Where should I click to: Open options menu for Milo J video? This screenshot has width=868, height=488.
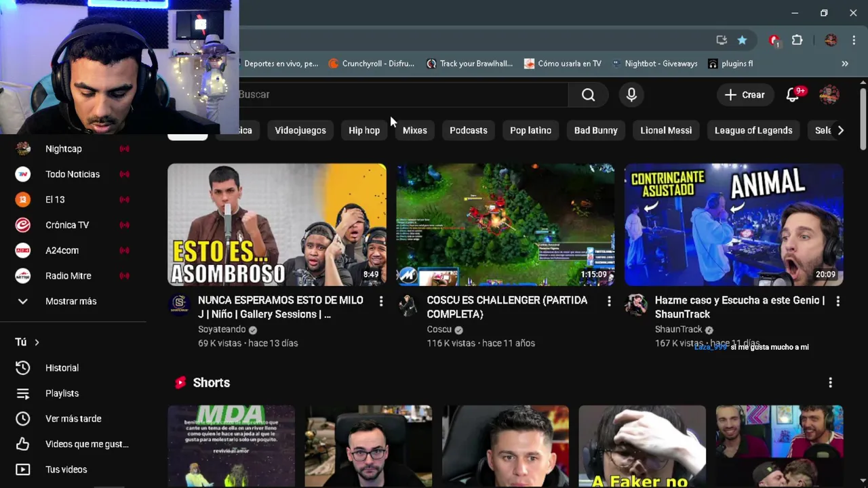[x=381, y=301]
